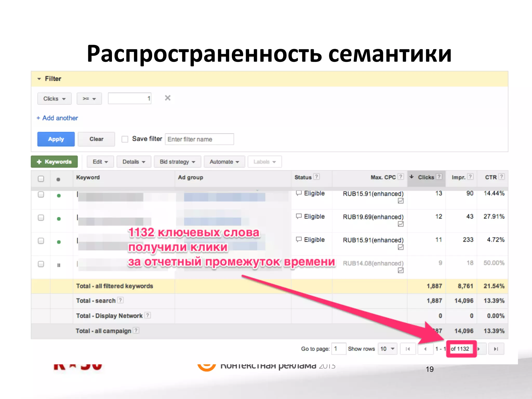Click the Clicks sort arrow icon
This screenshot has width=532, height=399.
pyautogui.click(x=411, y=177)
